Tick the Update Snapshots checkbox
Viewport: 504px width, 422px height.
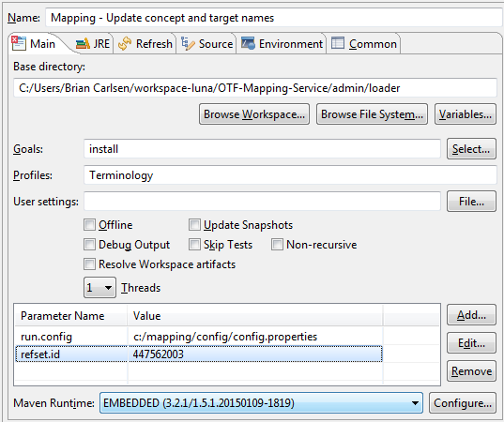coord(194,225)
